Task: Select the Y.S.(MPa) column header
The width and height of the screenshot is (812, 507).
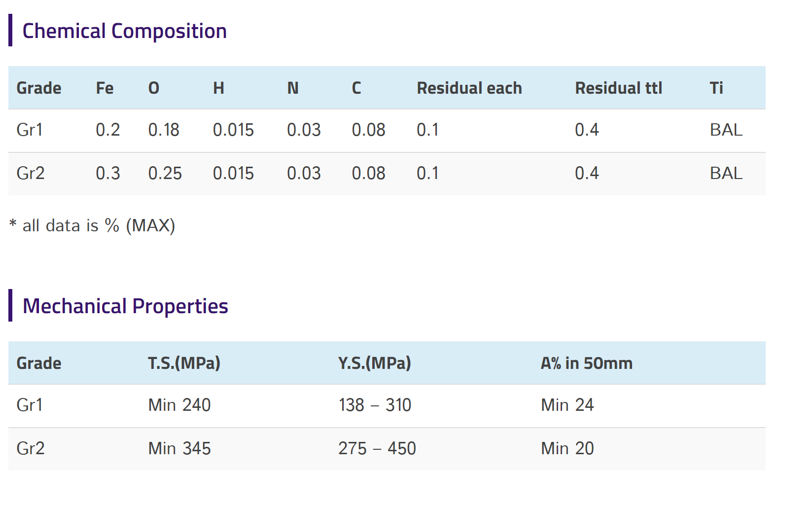Action: point(375,363)
